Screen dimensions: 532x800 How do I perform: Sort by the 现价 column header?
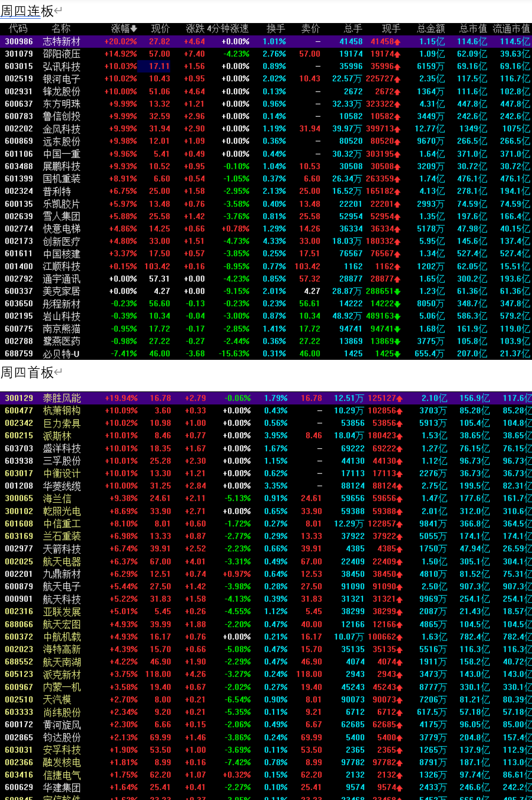point(160,29)
